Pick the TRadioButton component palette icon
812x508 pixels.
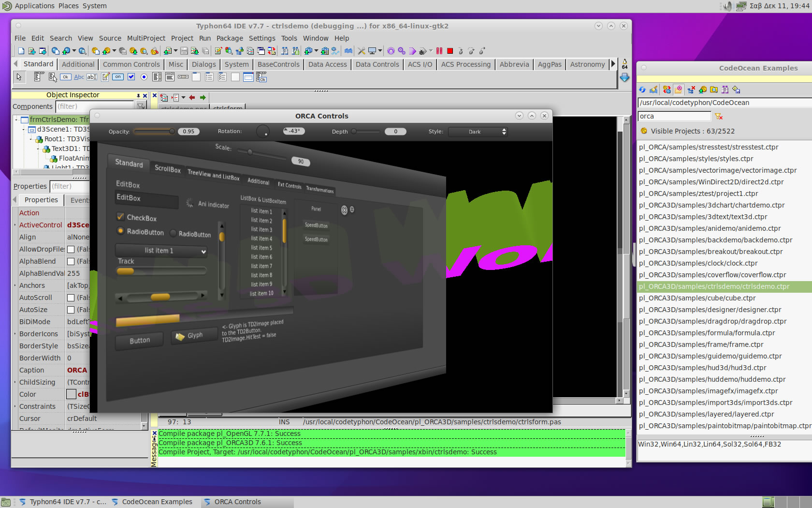[144, 77]
